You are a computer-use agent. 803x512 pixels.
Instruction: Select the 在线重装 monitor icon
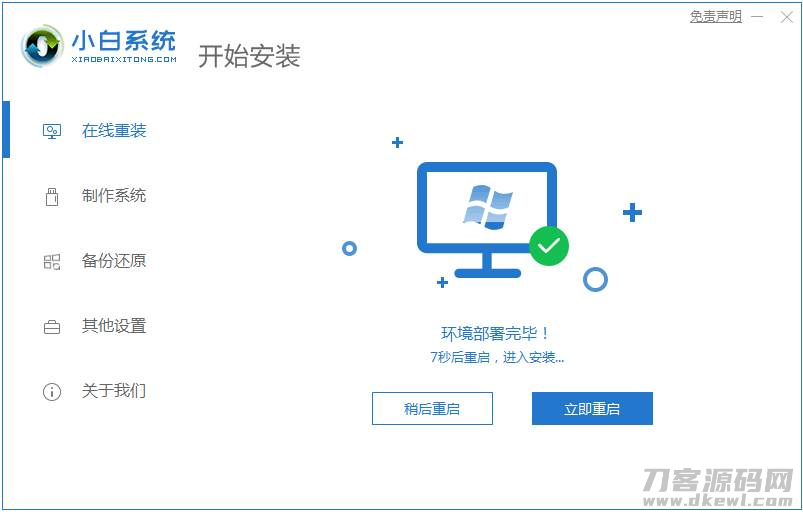pyautogui.click(x=52, y=132)
